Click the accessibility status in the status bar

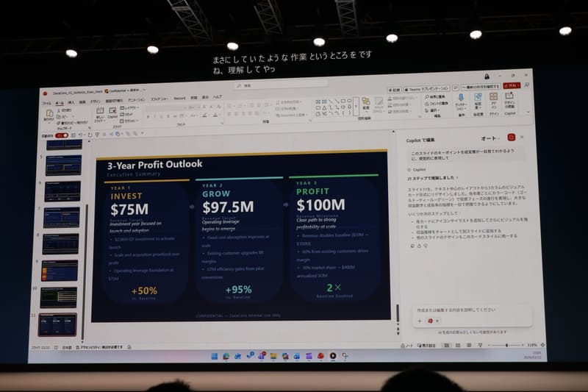pos(99,347)
